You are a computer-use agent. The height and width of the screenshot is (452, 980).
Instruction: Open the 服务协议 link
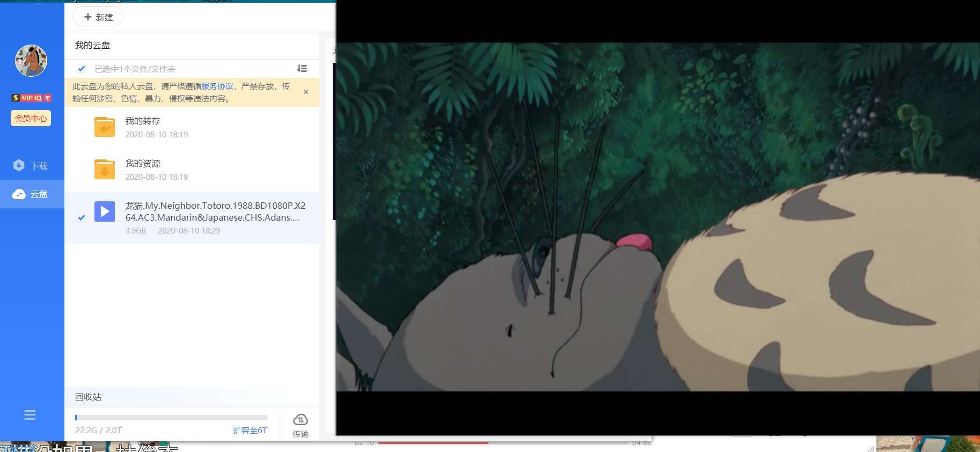pos(217,86)
